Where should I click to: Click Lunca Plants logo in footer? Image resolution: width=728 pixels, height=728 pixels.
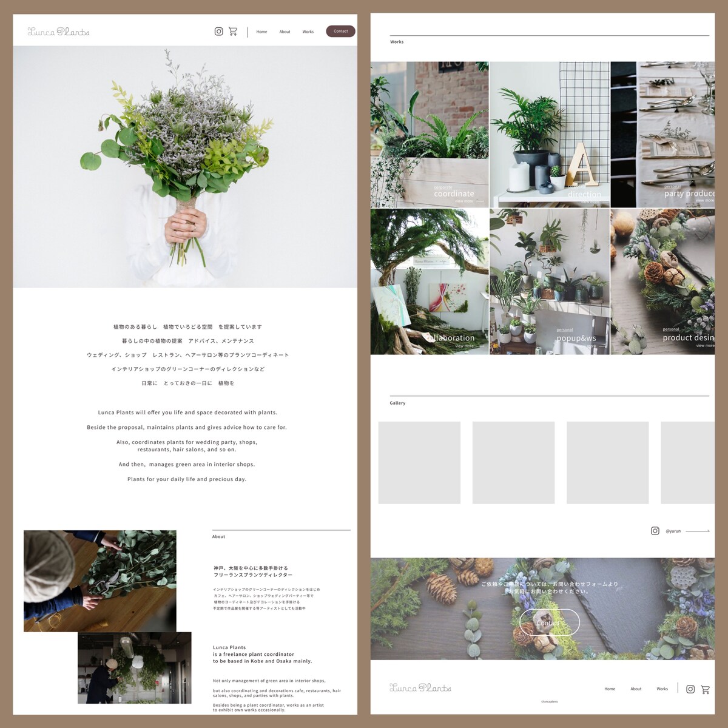pyautogui.click(x=420, y=688)
